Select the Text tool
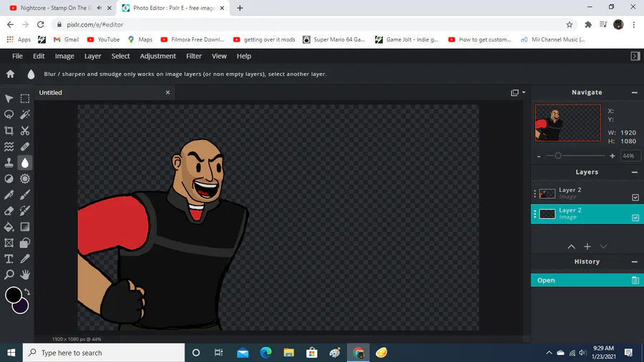644x362 pixels. [9, 258]
